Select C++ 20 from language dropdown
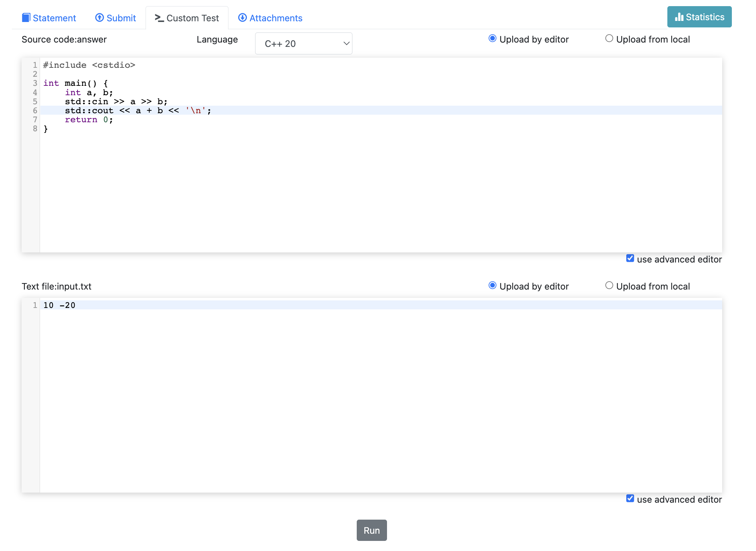This screenshot has height=551, width=756. pyautogui.click(x=303, y=43)
